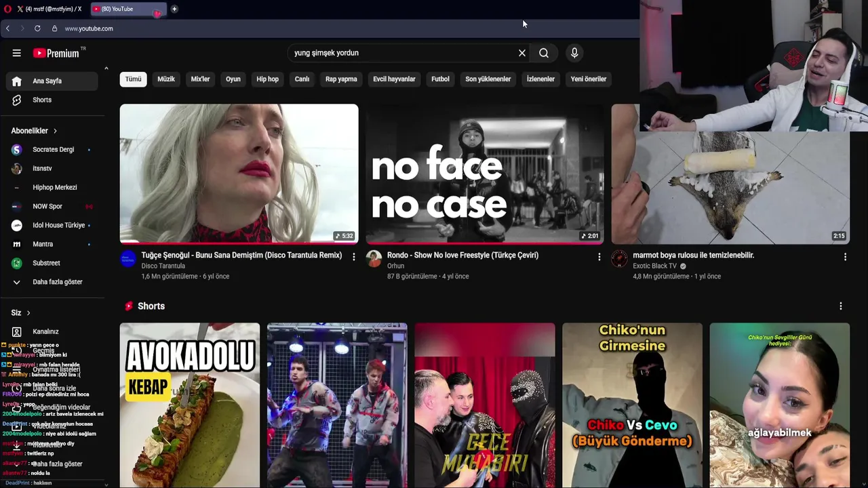Select the Hip hop filter chip

267,79
